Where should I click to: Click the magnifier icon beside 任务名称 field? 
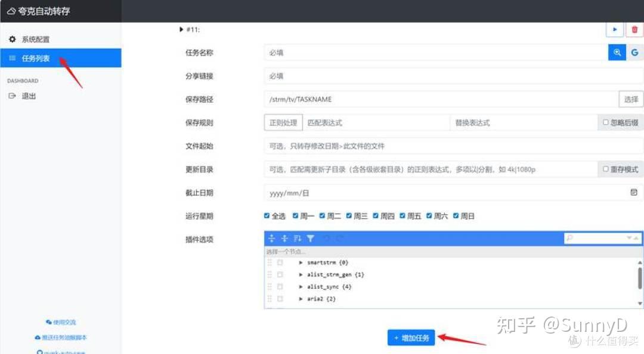[618, 53]
